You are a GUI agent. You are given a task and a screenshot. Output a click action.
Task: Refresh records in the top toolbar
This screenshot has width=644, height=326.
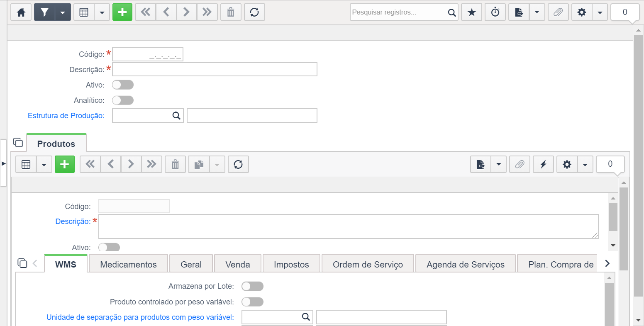254,12
